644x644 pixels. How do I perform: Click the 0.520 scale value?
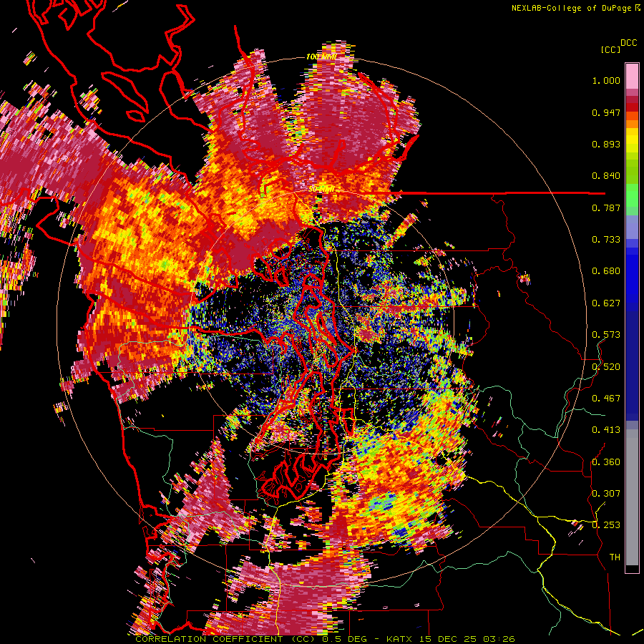point(606,367)
